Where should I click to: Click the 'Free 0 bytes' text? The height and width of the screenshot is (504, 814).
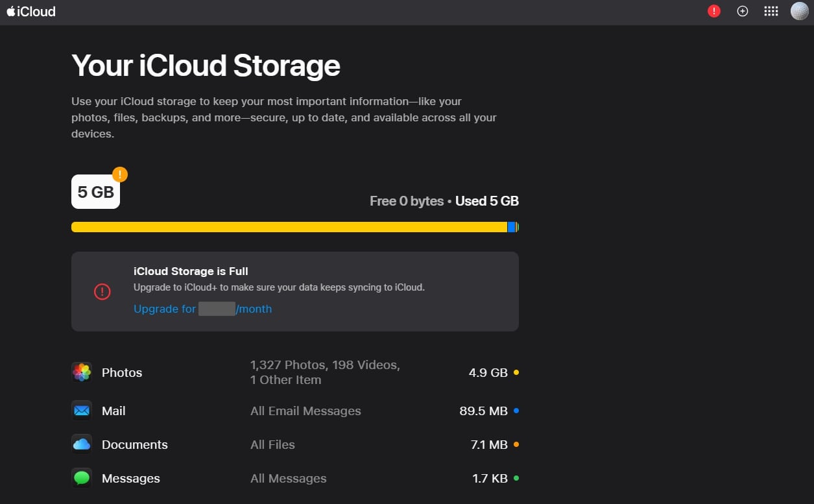tap(407, 201)
